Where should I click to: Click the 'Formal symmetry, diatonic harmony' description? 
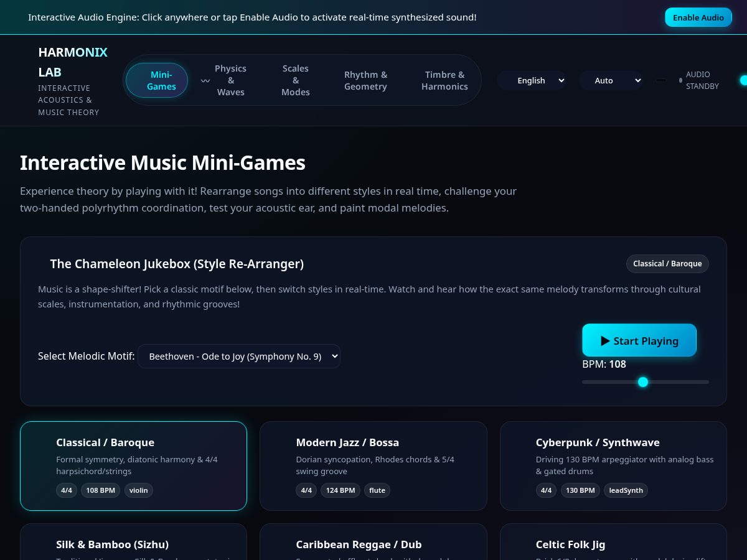(137, 465)
